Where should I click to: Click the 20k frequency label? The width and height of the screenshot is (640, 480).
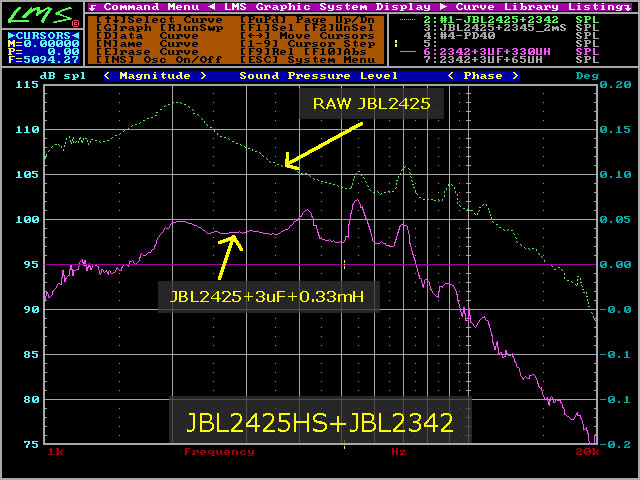click(587, 452)
